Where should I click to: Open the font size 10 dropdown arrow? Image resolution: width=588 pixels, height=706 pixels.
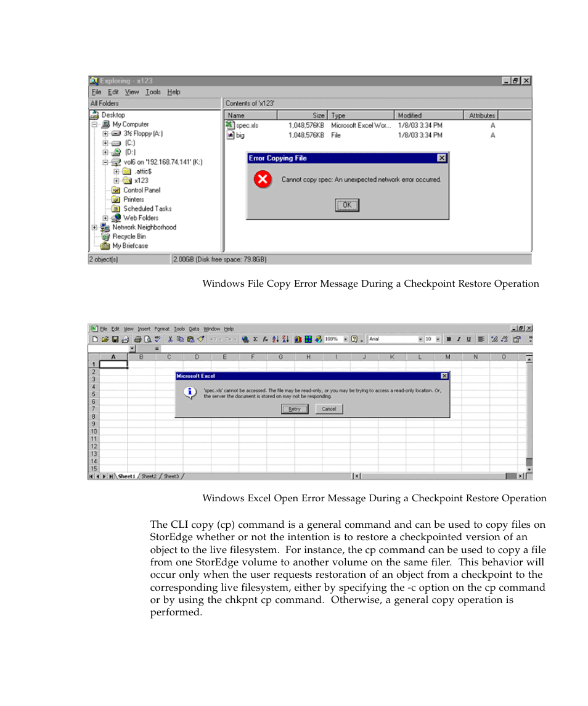438,340
